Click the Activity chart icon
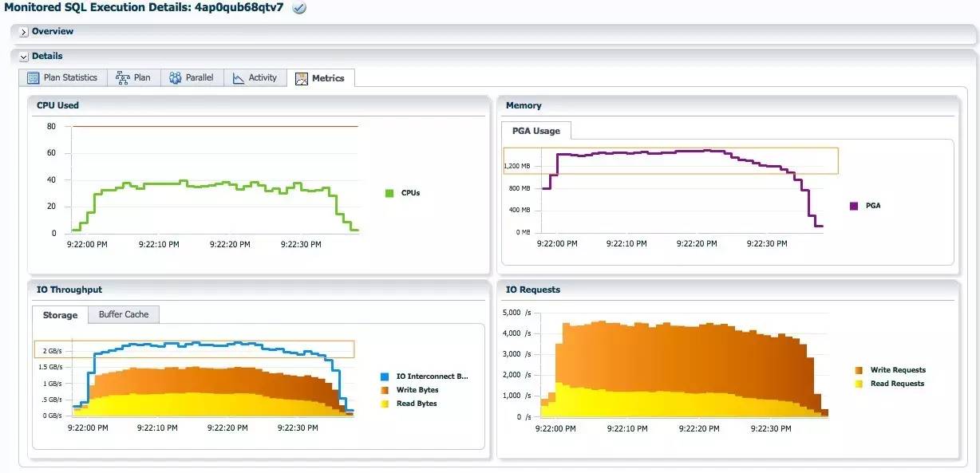 pyautogui.click(x=239, y=78)
